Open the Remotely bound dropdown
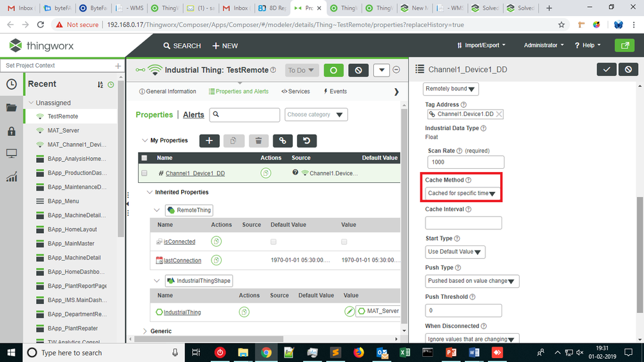Image resolution: width=644 pixels, height=362 pixels. (451, 89)
